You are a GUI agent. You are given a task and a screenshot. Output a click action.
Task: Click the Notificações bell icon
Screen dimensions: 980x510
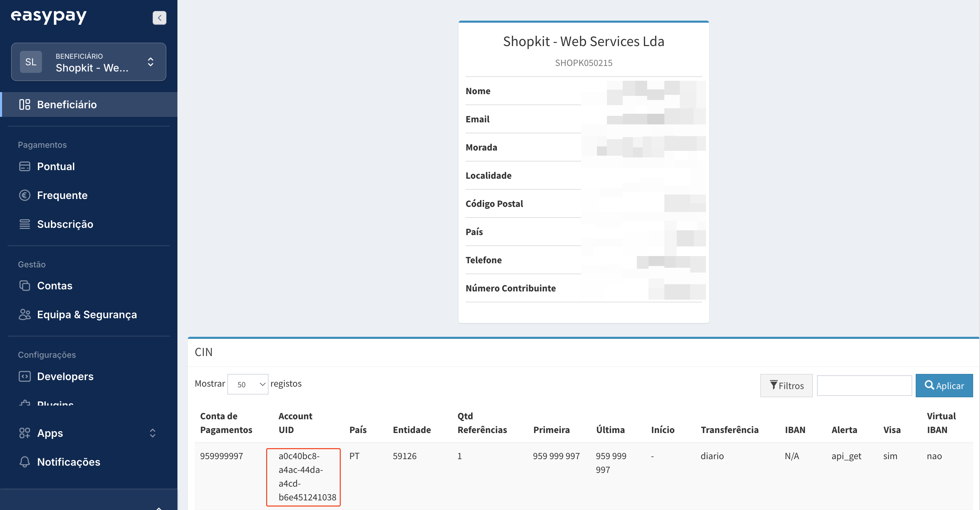pos(25,462)
